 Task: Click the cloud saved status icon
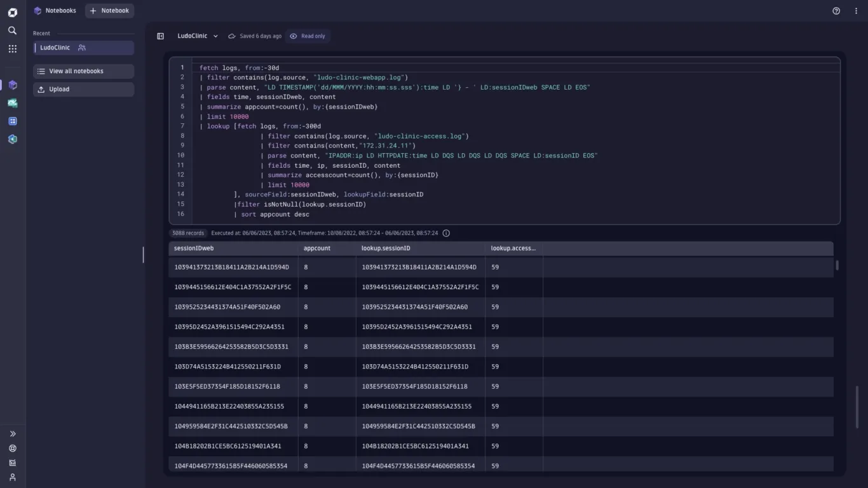232,36
